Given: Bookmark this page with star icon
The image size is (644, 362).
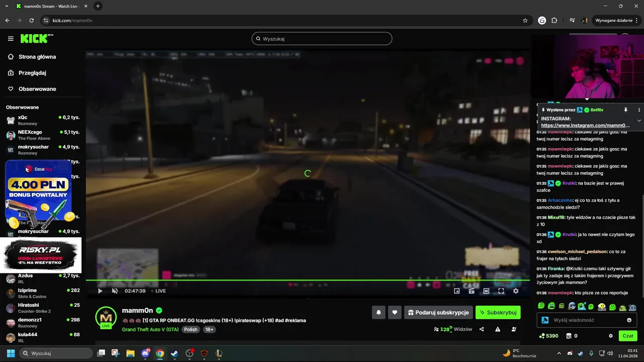Looking at the screenshot, I should point(525,21).
